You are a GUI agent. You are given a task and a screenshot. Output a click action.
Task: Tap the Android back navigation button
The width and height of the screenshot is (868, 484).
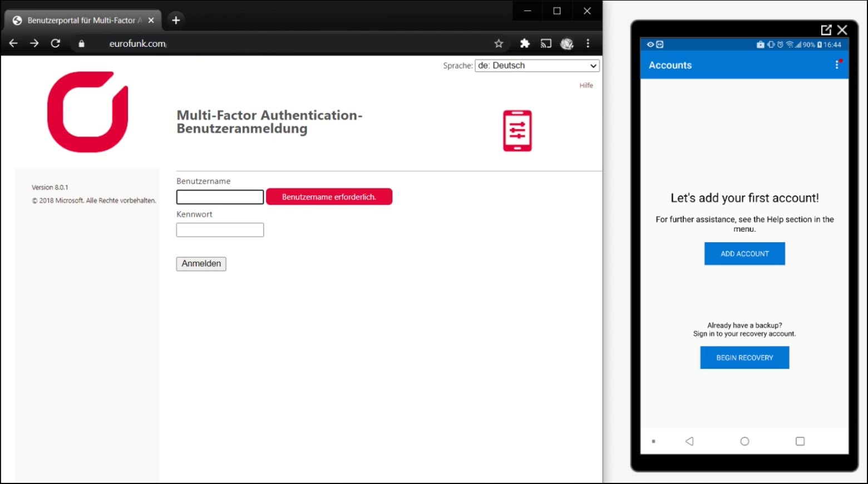click(689, 441)
